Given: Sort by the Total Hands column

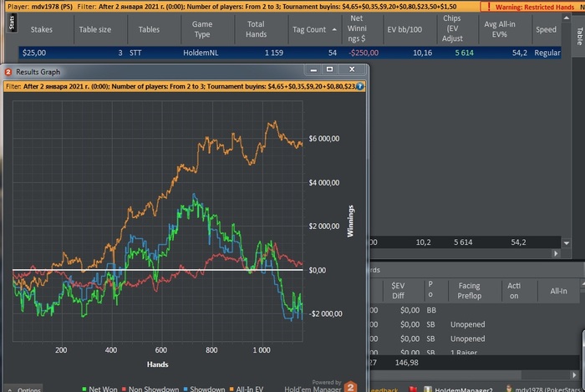Looking at the screenshot, I should click(x=256, y=29).
